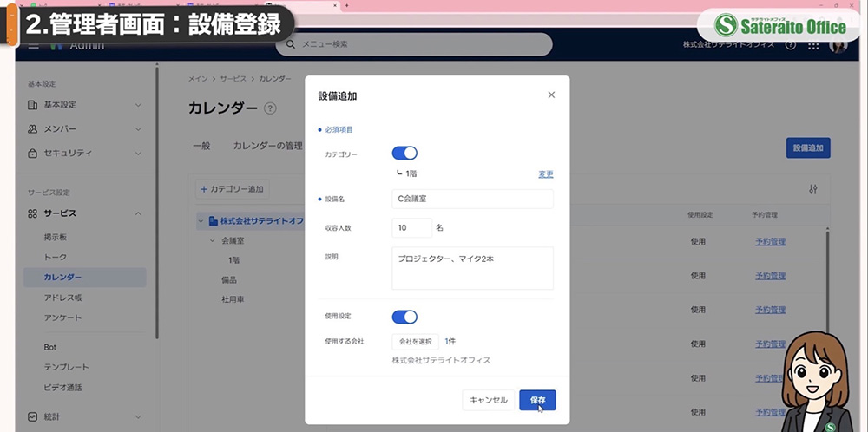868x432 pixels.
Task: Toggle the カテゴリー switch
Action: coord(404,154)
